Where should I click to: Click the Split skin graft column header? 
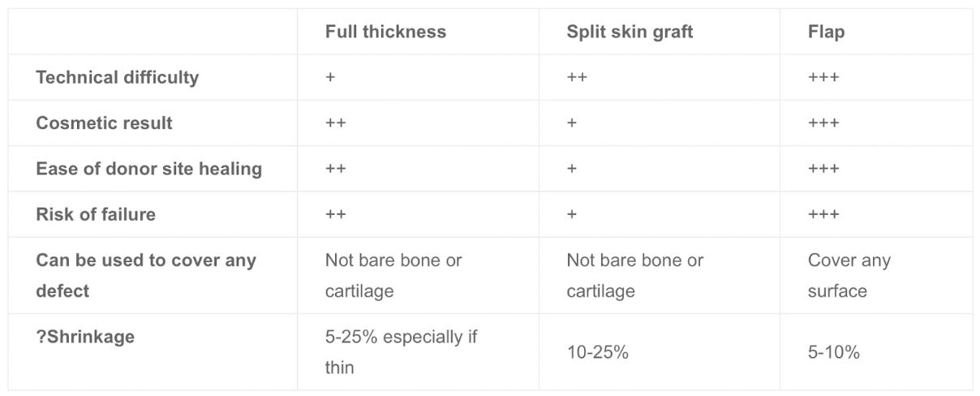click(630, 32)
